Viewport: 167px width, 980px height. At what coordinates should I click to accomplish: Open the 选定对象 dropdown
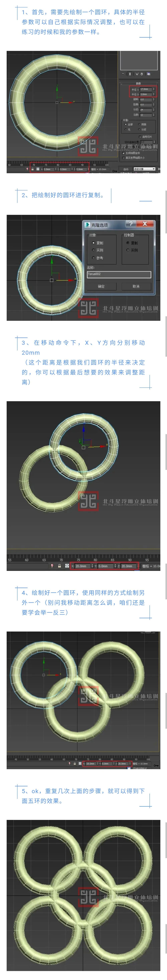click(145, 169)
